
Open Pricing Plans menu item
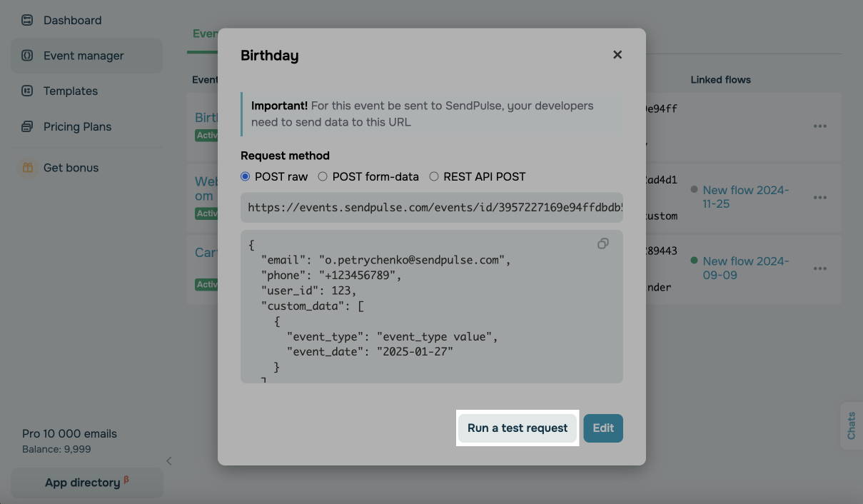click(x=77, y=126)
